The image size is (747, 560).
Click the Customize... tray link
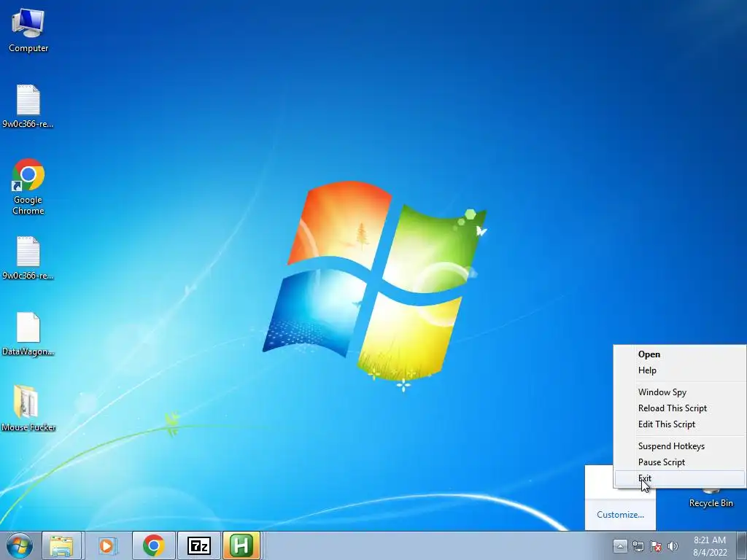coord(620,515)
